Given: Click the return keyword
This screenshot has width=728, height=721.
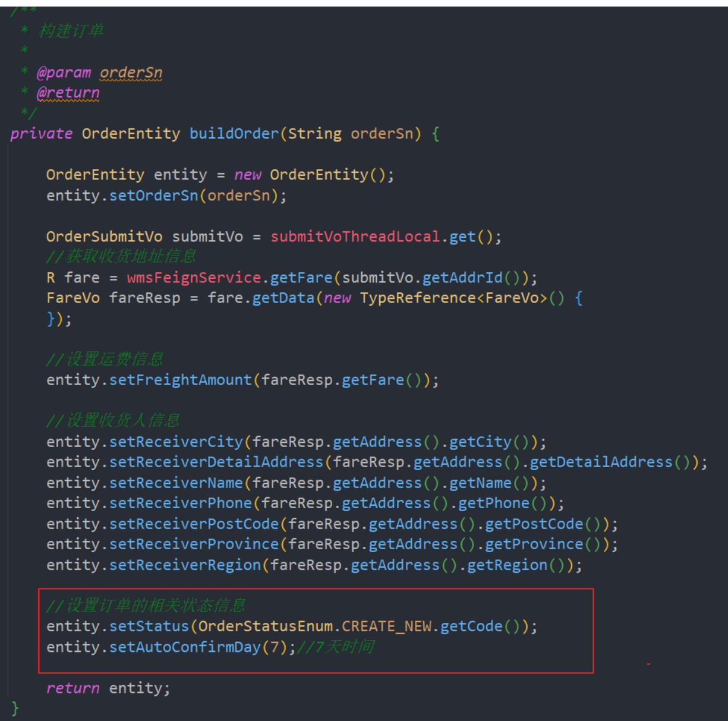Looking at the screenshot, I should [x=73, y=688].
